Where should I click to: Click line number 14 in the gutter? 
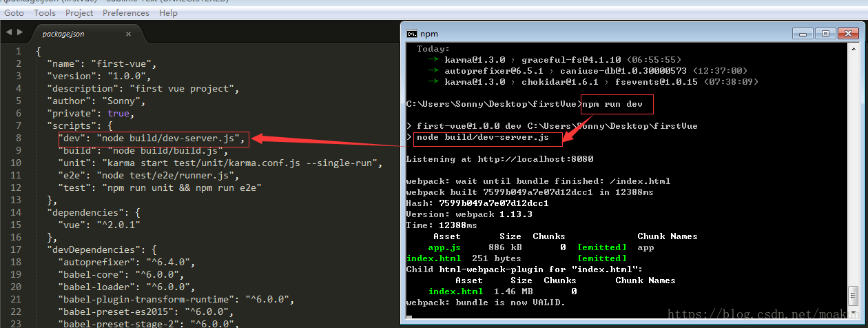[x=16, y=212]
